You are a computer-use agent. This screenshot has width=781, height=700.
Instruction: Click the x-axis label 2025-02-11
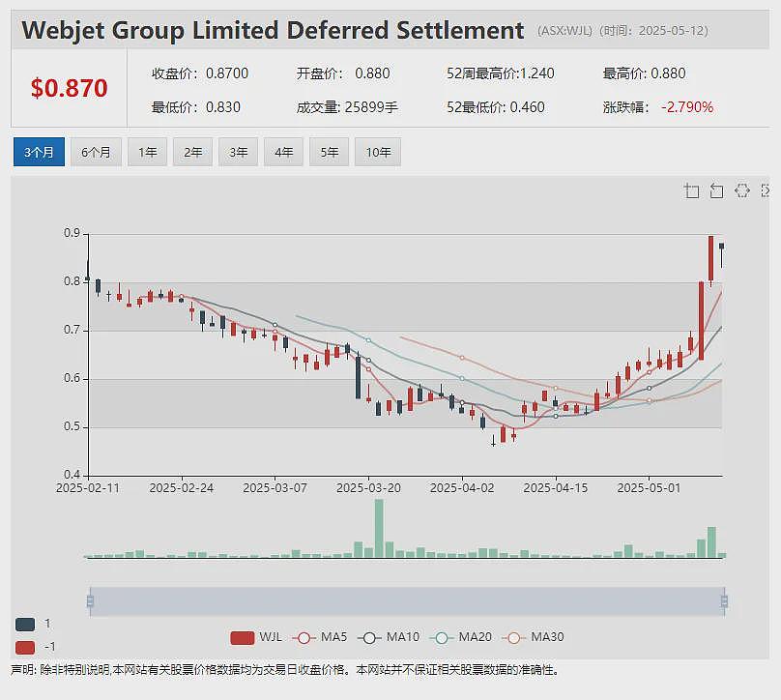pos(88,487)
